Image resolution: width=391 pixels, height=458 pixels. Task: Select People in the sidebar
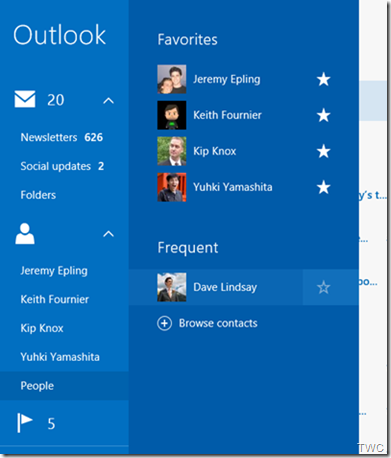(64, 386)
